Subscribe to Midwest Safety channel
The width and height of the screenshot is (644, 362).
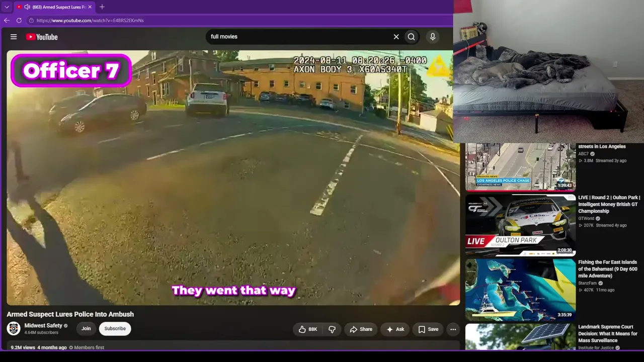pos(115,329)
